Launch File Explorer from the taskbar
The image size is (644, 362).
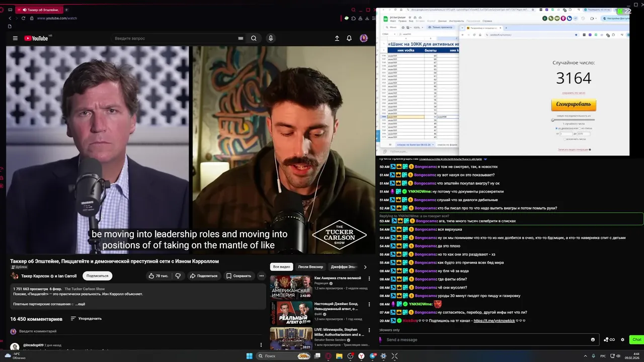click(x=339, y=356)
